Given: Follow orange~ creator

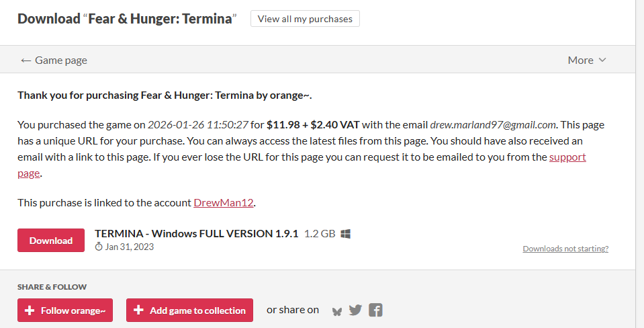Looking at the screenshot, I should coord(65,311).
